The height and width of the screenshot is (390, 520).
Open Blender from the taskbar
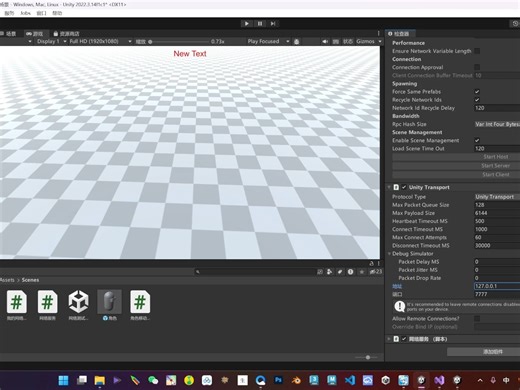(296, 380)
